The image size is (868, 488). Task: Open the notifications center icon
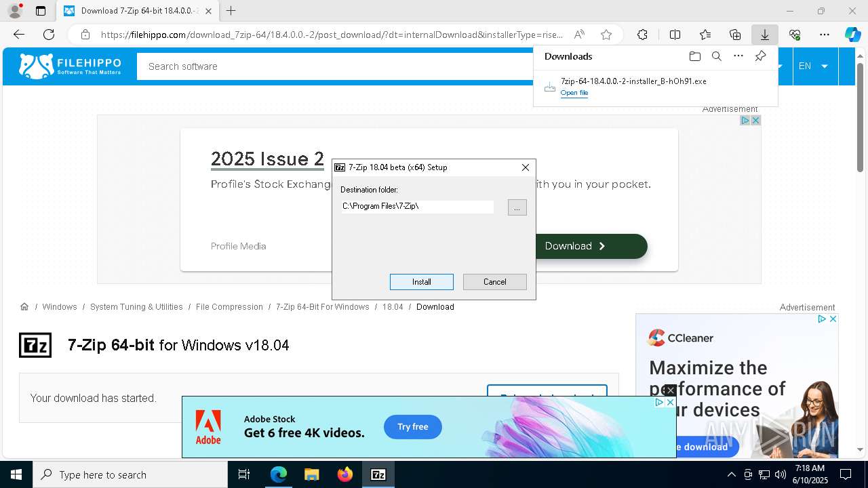point(845,474)
